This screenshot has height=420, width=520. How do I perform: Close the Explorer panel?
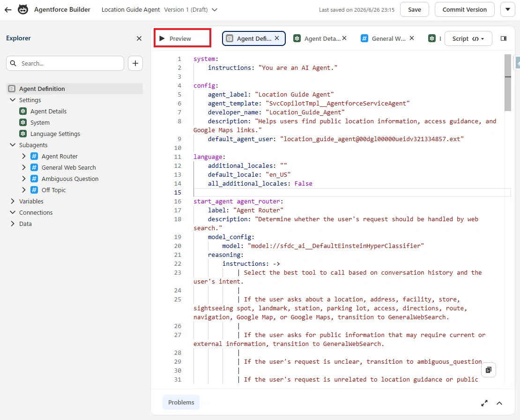click(x=139, y=38)
